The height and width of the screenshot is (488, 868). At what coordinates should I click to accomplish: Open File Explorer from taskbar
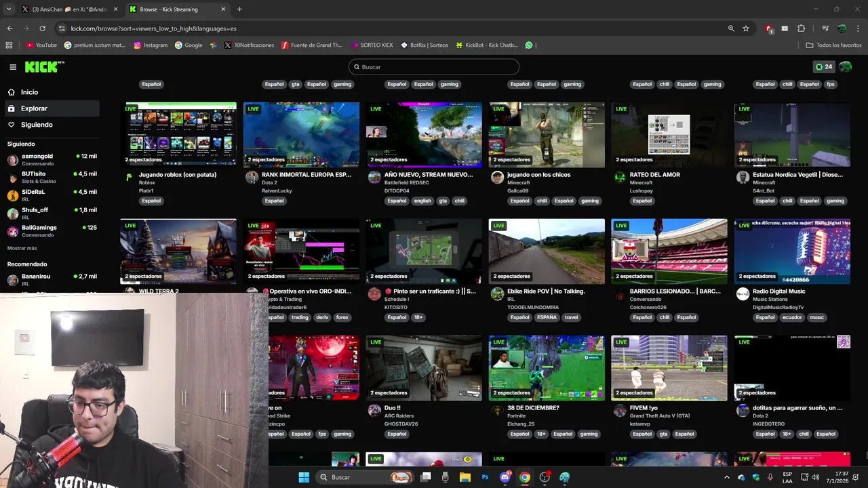pyautogui.click(x=465, y=477)
